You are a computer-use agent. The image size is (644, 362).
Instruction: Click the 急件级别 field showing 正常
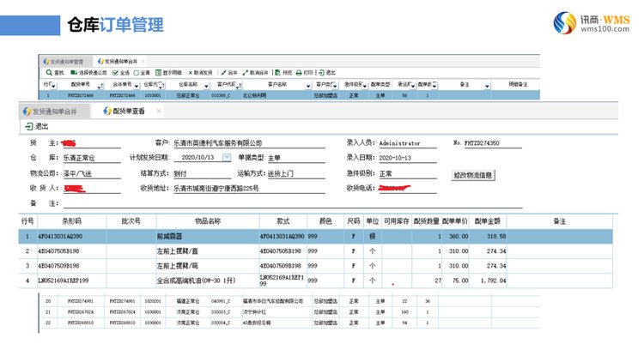click(x=407, y=173)
